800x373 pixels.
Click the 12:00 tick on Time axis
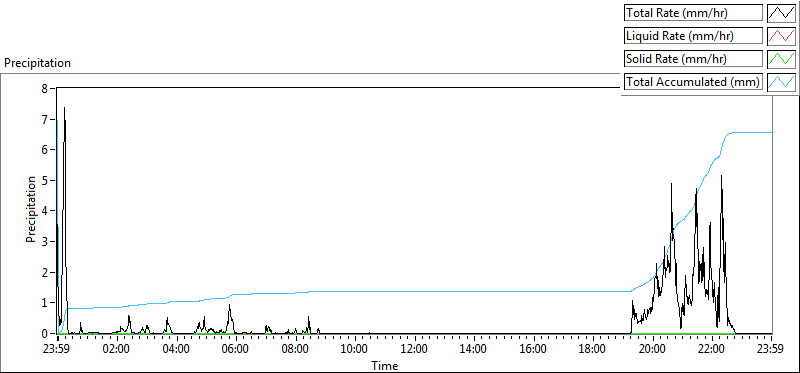[x=415, y=350]
